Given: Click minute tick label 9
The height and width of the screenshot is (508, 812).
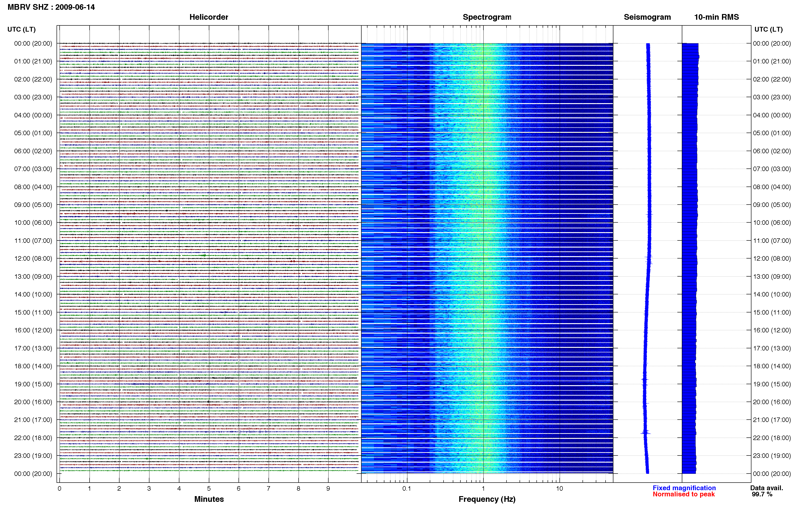Looking at the screenshot, I should 328,489.
